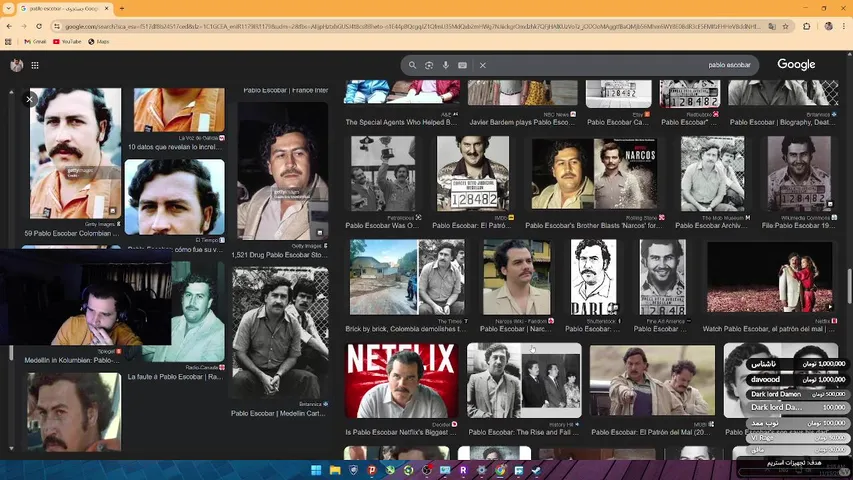Open the Chrome extensions puzzle icon
Viewport: 853px width, 480px height.
tap(807, 26)
